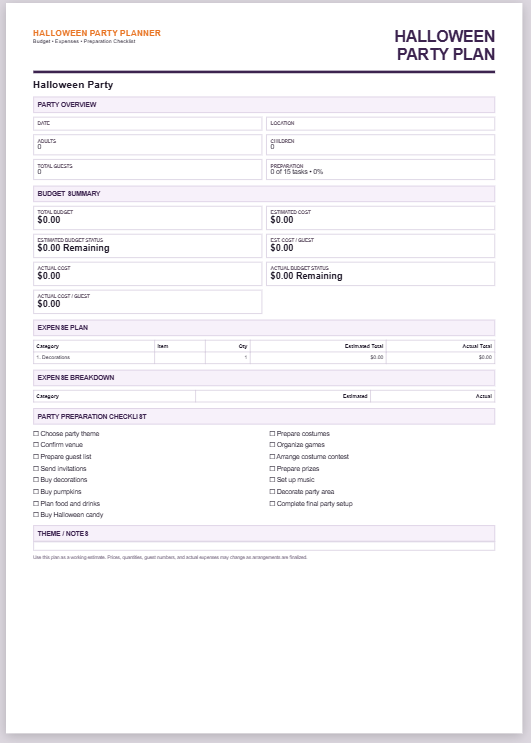Check the Send invitations box
Viewport: 531px width, 743px height.
(36, 468)
